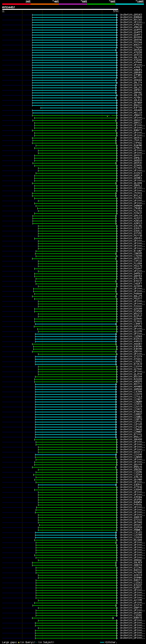This screenshot has height=644, width=146.
Task: Select hit label UniRef100_Q43274
Action: (x=131, y=85)
